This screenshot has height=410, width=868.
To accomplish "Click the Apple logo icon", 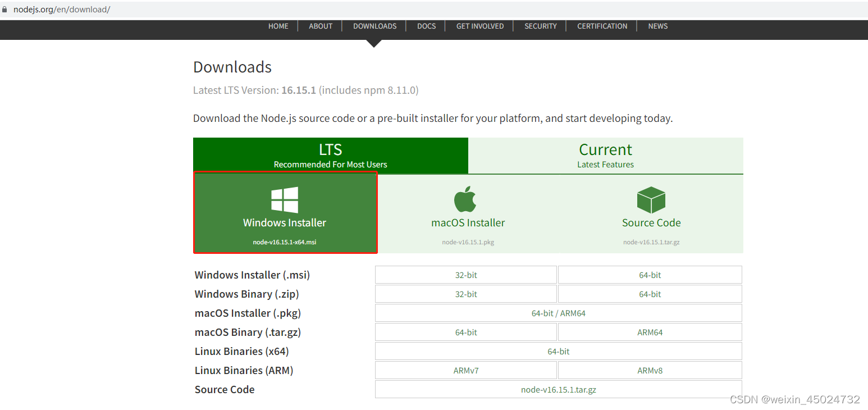I will click(x=465, y=199).
